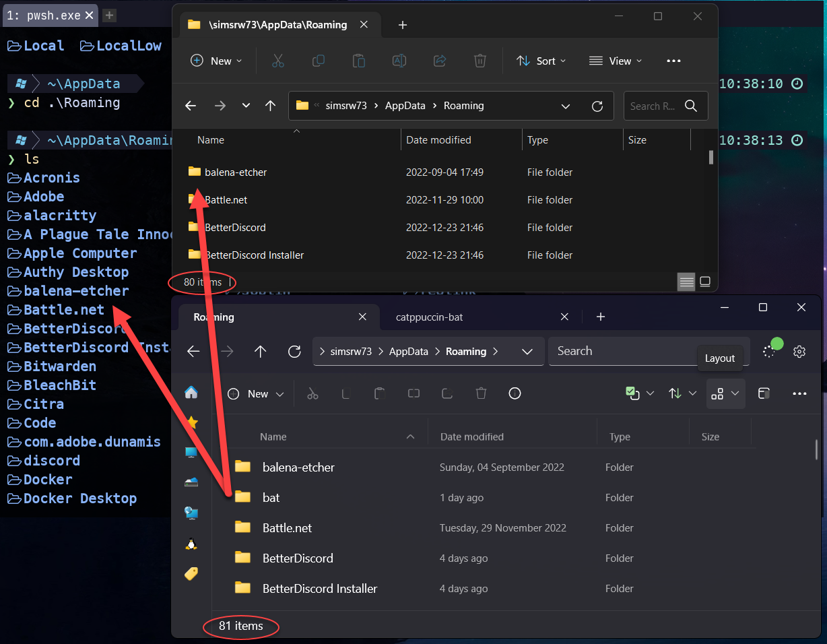Open Properties circle icon in Files toolbar
The width and height of the screenshot is (827, 644).
tap(515, 393)
